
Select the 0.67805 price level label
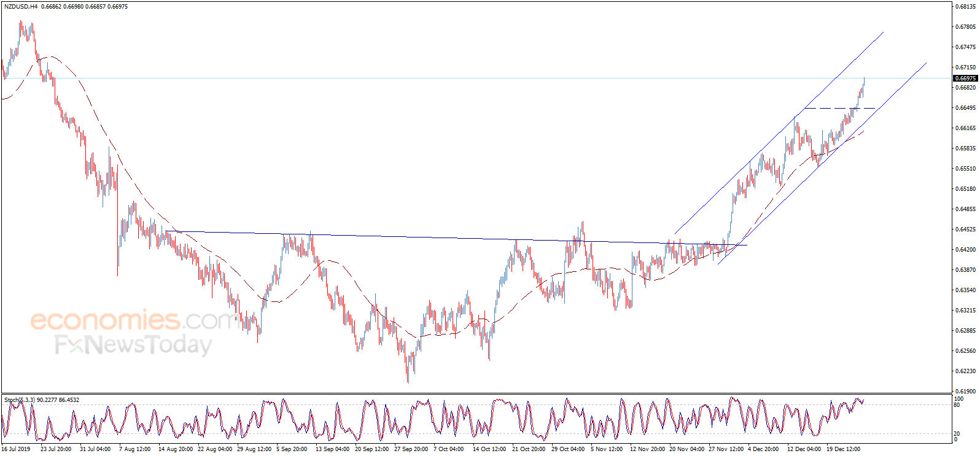pos(966,27)
